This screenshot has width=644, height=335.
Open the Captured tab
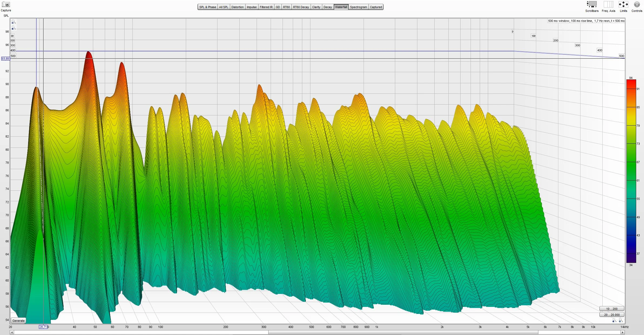pyautogui.click(x=376, y=7)
